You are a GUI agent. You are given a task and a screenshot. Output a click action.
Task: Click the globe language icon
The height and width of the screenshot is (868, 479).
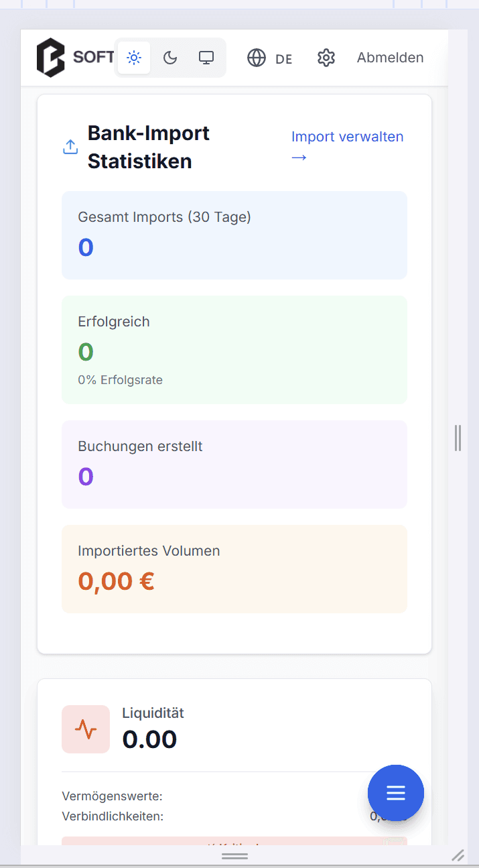coord(257,58)
